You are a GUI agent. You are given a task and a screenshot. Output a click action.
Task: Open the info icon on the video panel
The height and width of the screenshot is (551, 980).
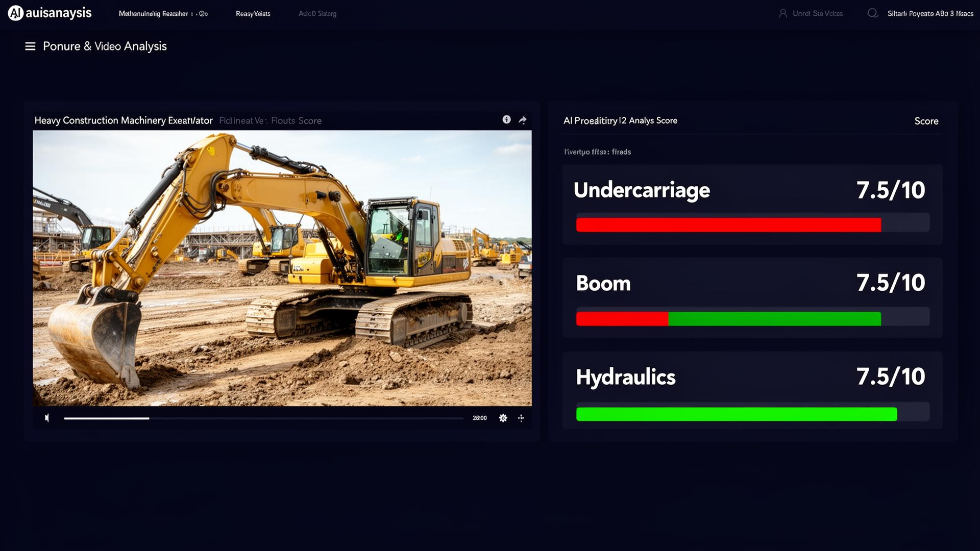[x=506, y=119]
